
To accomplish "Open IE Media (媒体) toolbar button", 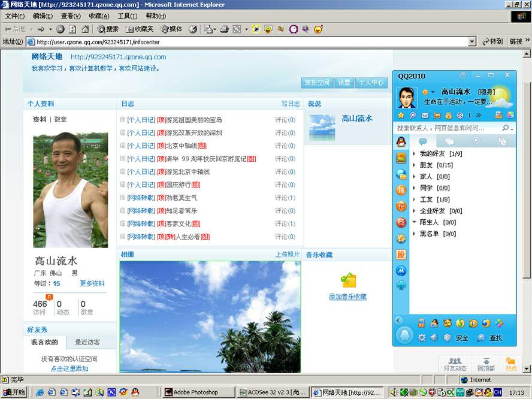I will pos(171,29).
